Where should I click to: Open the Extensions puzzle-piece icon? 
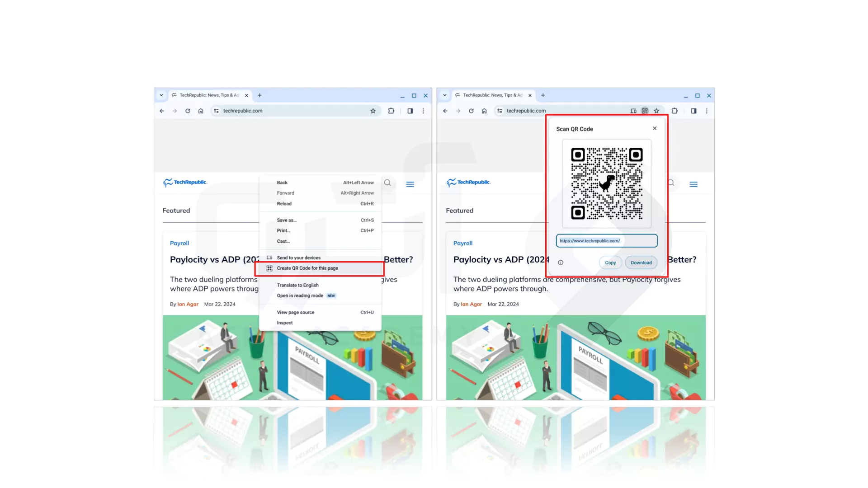pos(391,111)
